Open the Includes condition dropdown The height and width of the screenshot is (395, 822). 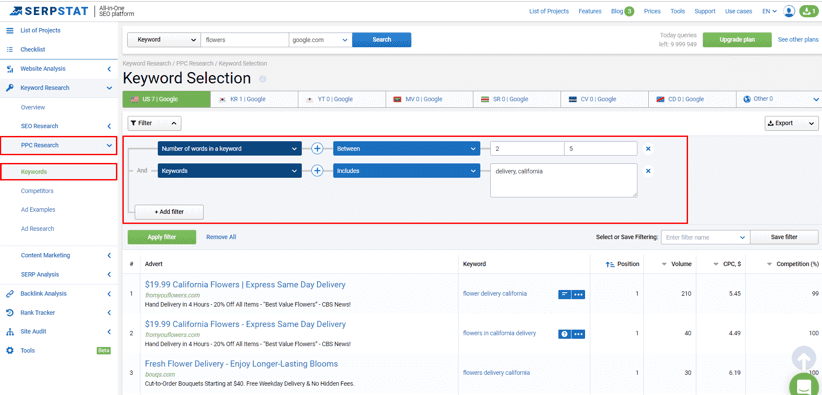click(x=406, y=170)
